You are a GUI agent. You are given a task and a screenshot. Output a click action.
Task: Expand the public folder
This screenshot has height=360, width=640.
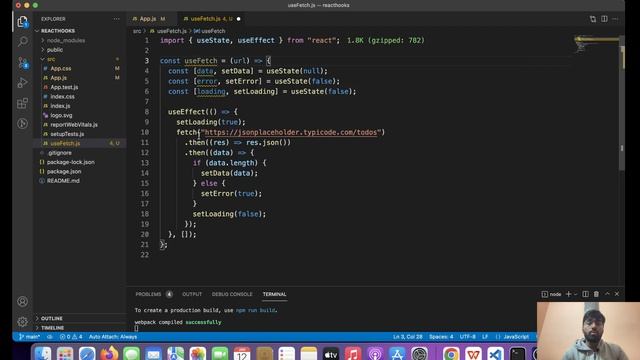pyautogui.click(x=54, y=50)
